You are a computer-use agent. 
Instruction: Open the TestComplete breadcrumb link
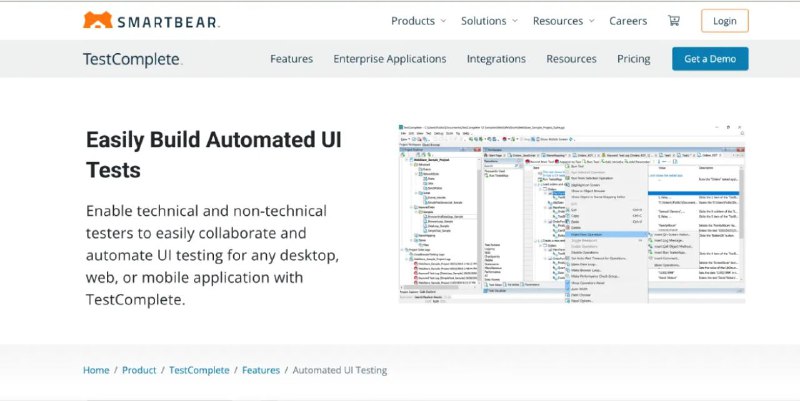tap(199, 370)
